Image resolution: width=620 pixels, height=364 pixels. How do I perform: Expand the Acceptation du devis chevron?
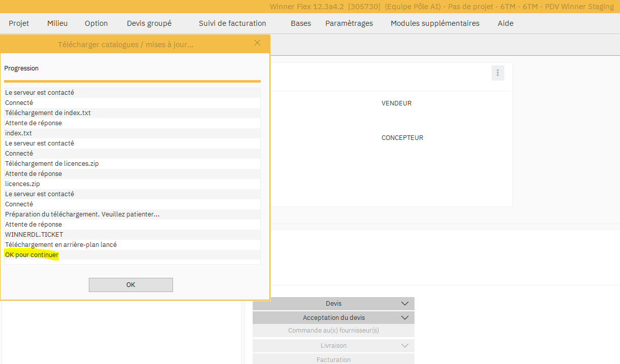(x=404, y=318)
